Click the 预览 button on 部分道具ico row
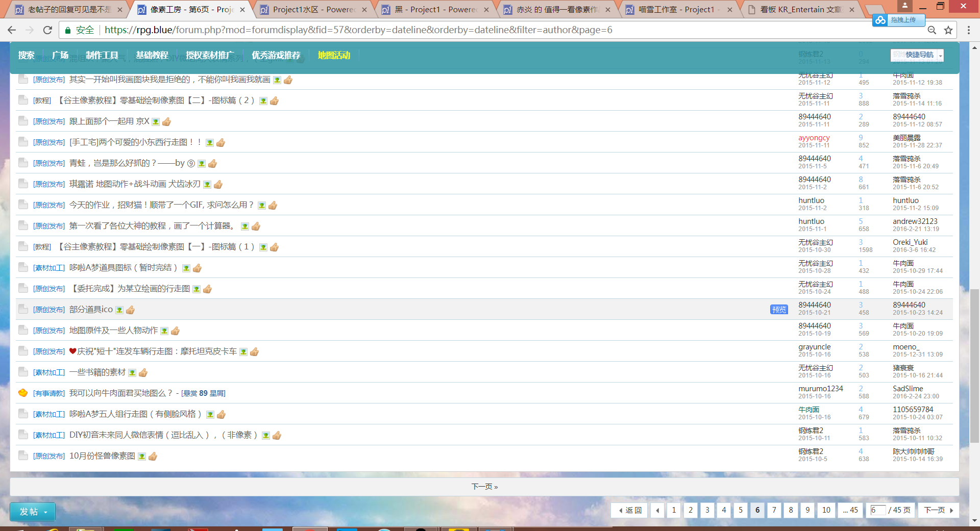The image size is (980, 531). 779,309
